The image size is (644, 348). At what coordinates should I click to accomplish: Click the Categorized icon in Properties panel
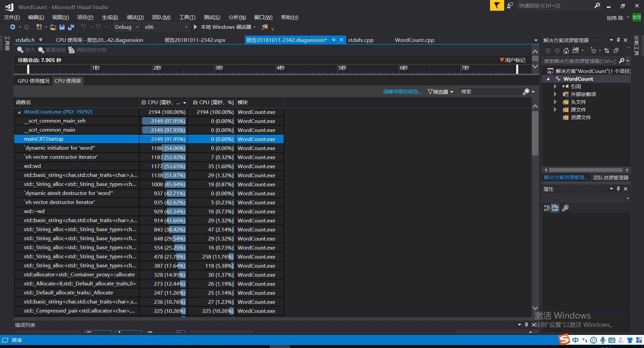[547, 208]
